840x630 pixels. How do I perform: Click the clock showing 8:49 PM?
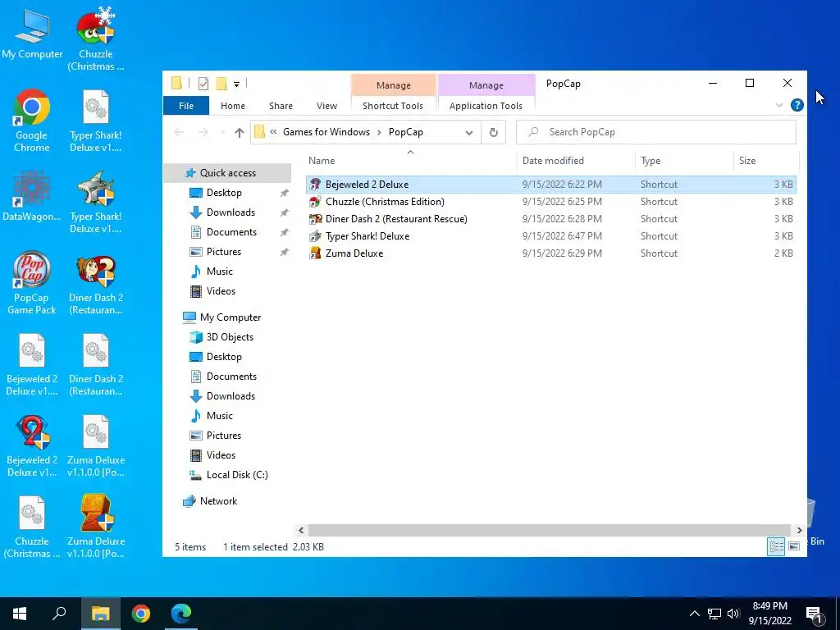pos(769,606)
